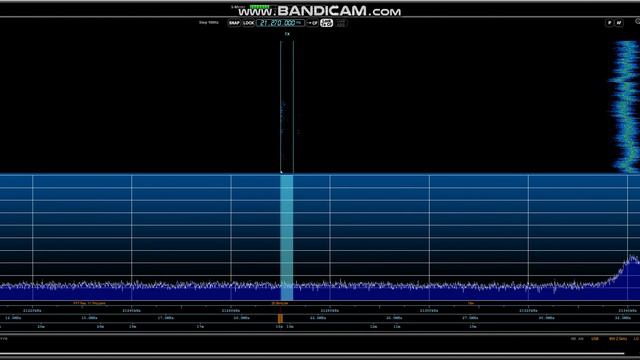This screenshot has width=640, height=360.
Task: Click the 15.0MHz band-scope label
Action: (x=89, y=318)
